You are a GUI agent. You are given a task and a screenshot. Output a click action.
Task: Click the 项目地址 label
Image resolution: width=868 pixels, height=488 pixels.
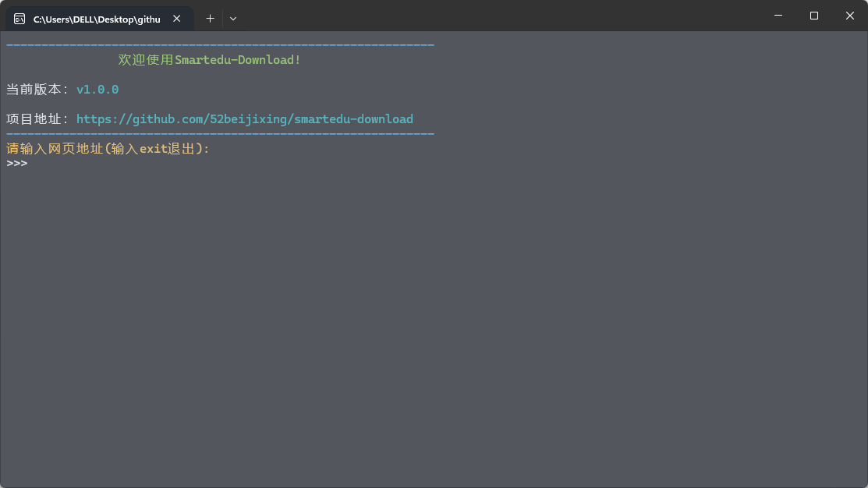37,119
